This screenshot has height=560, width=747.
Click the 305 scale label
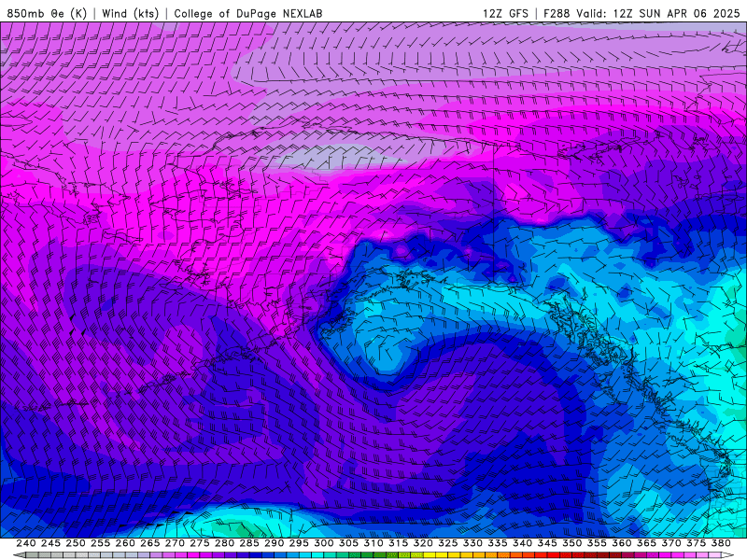pos(348,543)
